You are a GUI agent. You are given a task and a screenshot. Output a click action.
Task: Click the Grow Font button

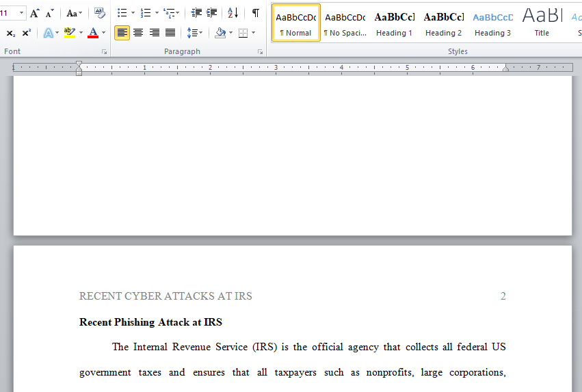(x=34, y=14)
